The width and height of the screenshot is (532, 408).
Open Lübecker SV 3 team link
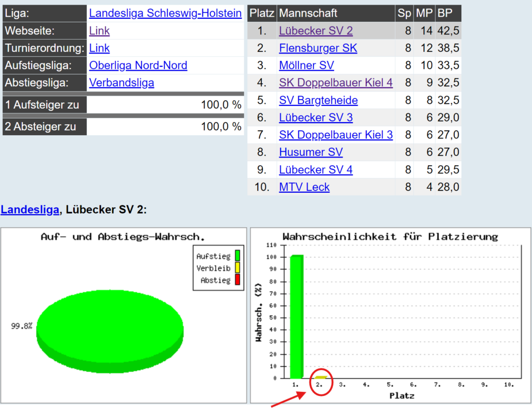click(315, 117)
